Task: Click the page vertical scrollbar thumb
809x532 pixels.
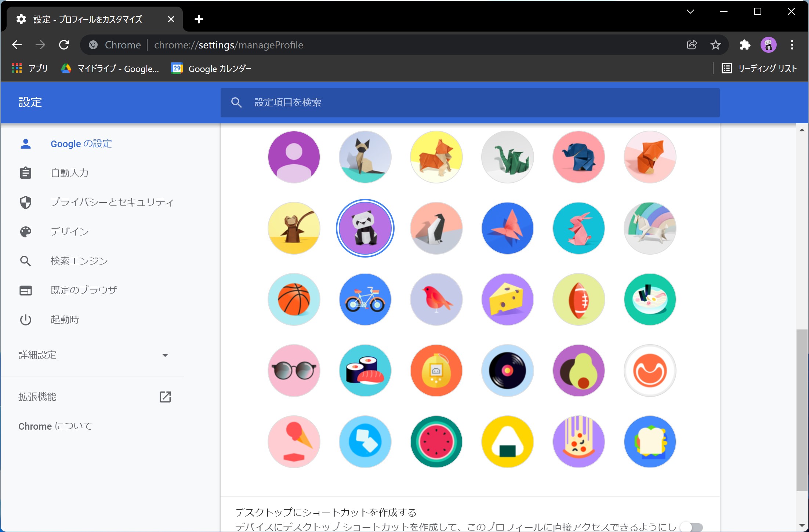Action: tap(802, 410)
